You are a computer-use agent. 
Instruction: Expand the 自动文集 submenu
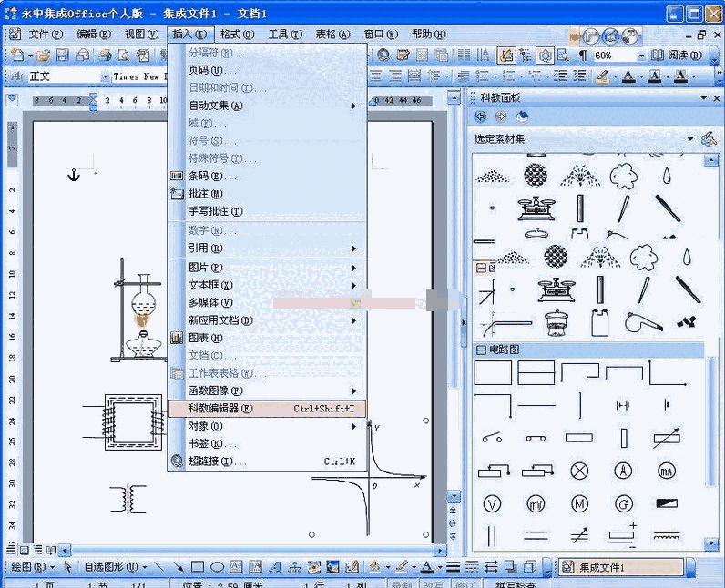pos(267,106)
